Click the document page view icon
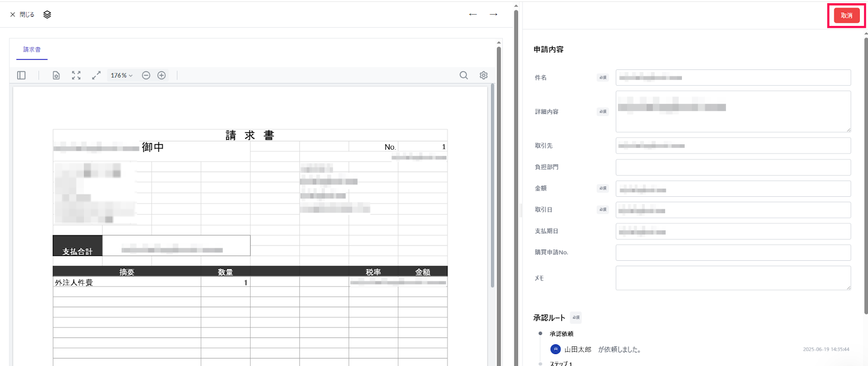Screen dimensions: 868x366 pyautogui.click(x=56, y=75)
